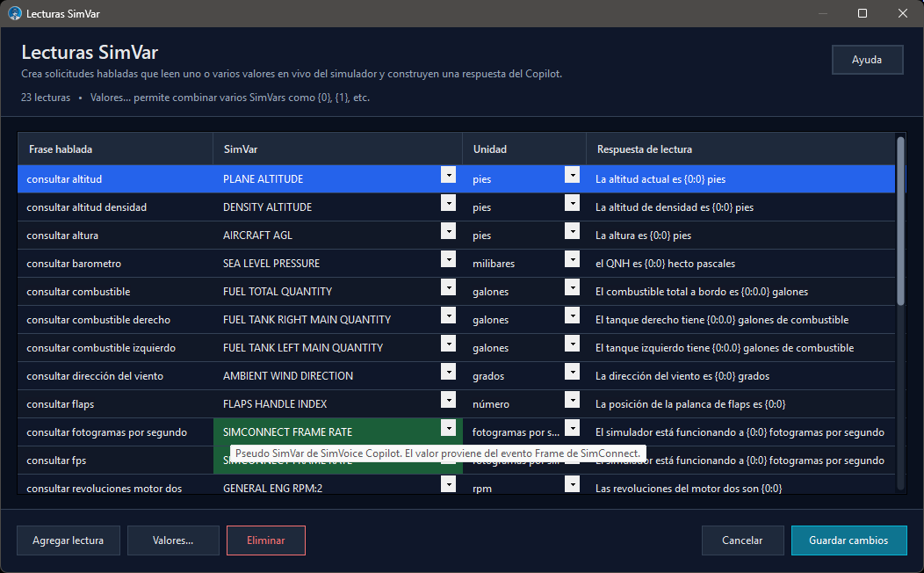This screenshot has height=573, width=924.
Task: Cancel the dialog with Cancelar
Action: tap(742, 540)
